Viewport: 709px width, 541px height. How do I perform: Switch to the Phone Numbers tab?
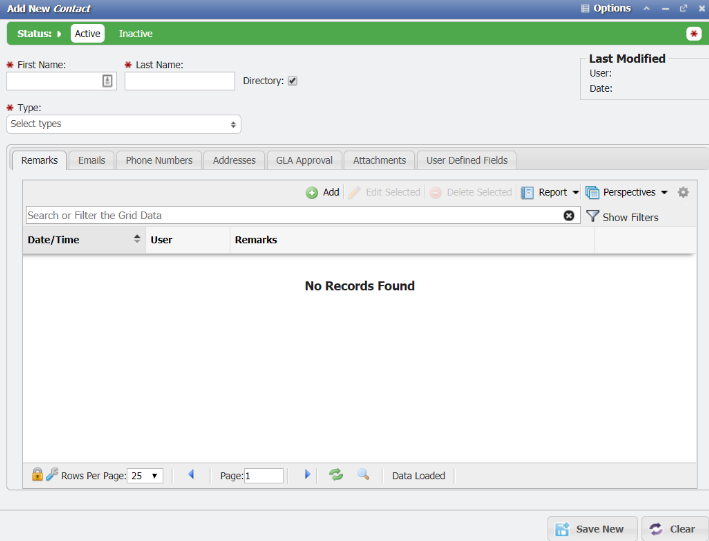[x=159, y=160]
